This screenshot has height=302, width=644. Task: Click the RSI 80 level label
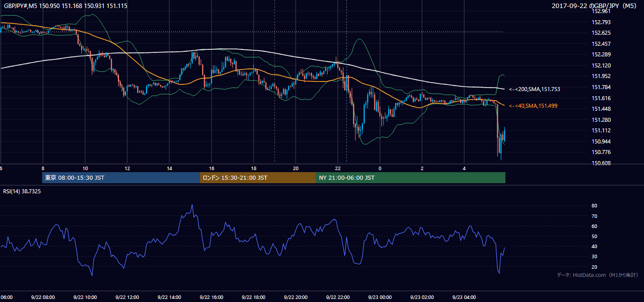tap(594, 206)
